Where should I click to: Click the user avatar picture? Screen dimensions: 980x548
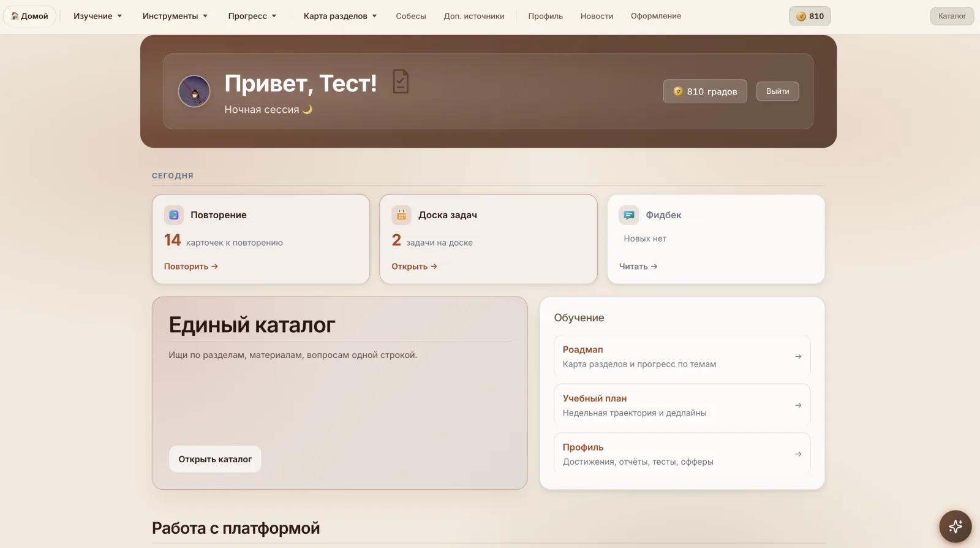(194, 91)
